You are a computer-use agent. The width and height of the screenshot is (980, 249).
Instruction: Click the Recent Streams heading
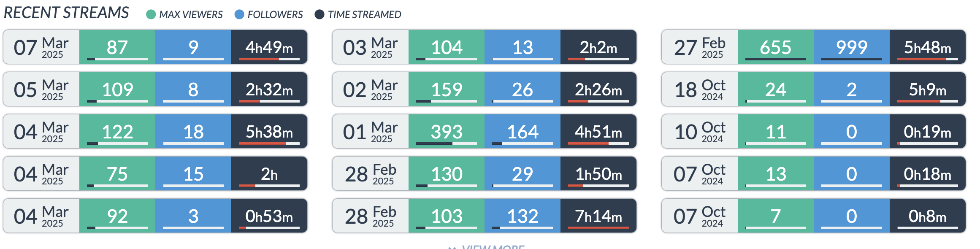click(x=66, y=13)
